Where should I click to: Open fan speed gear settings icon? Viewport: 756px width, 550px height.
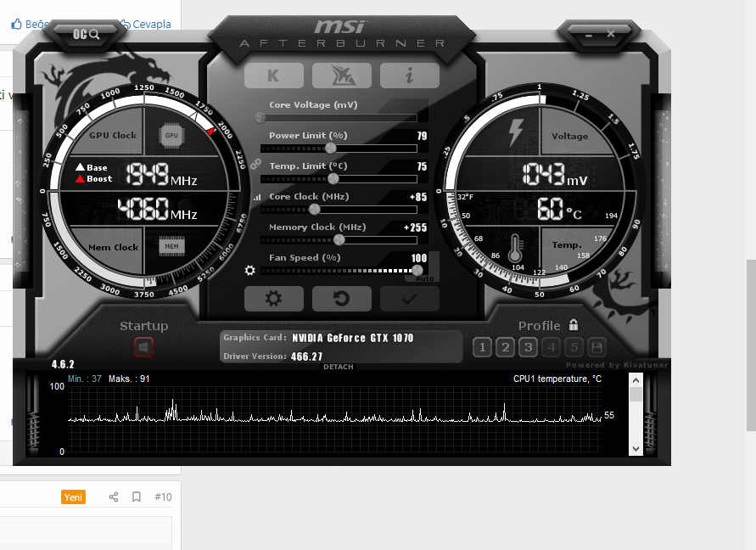pos(249,270)
